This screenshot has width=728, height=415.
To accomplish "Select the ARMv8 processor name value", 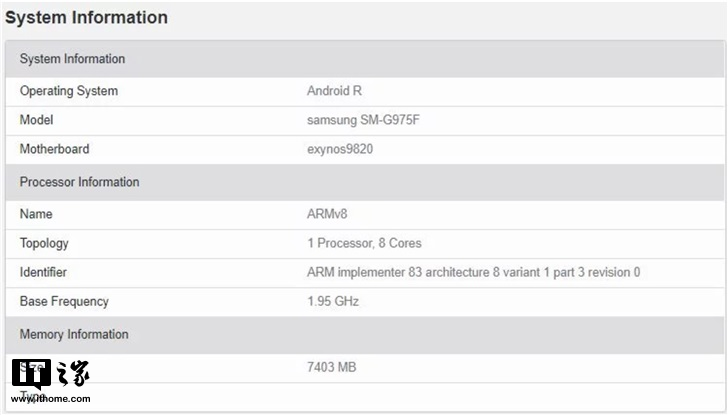I will point(327,214).
